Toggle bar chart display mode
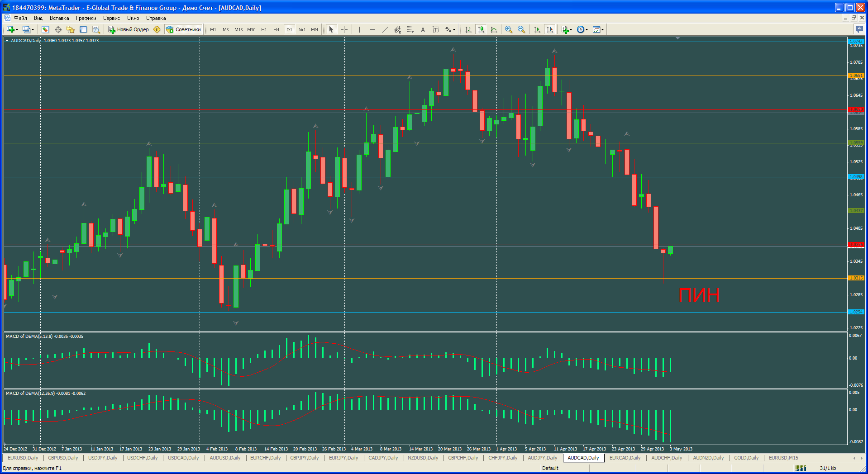The image size is (868, 474). click(x=468, y=29)
